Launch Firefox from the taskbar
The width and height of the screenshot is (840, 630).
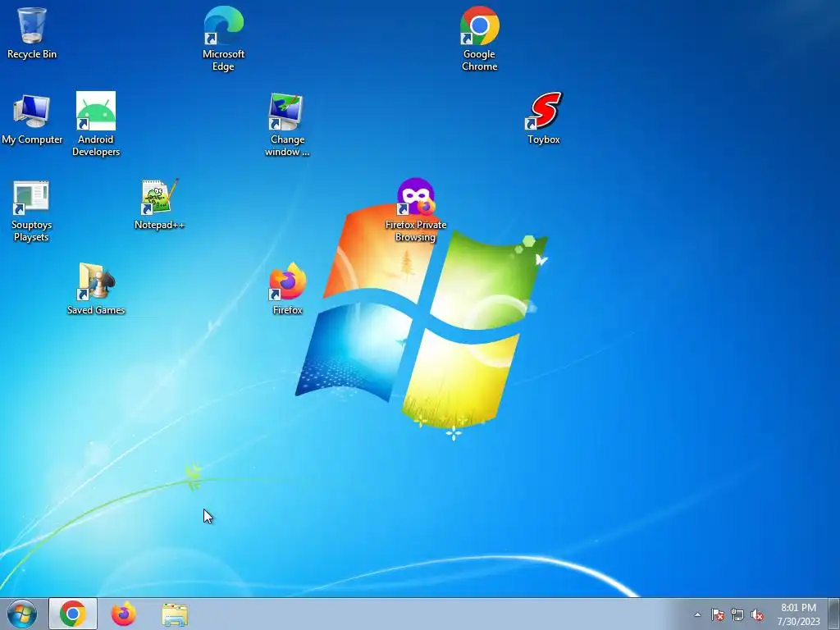click(123, 614)
